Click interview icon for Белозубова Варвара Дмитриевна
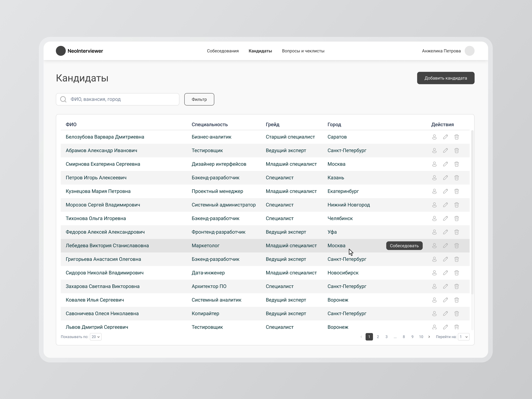The image size is (532, 399). coord(434,137)
